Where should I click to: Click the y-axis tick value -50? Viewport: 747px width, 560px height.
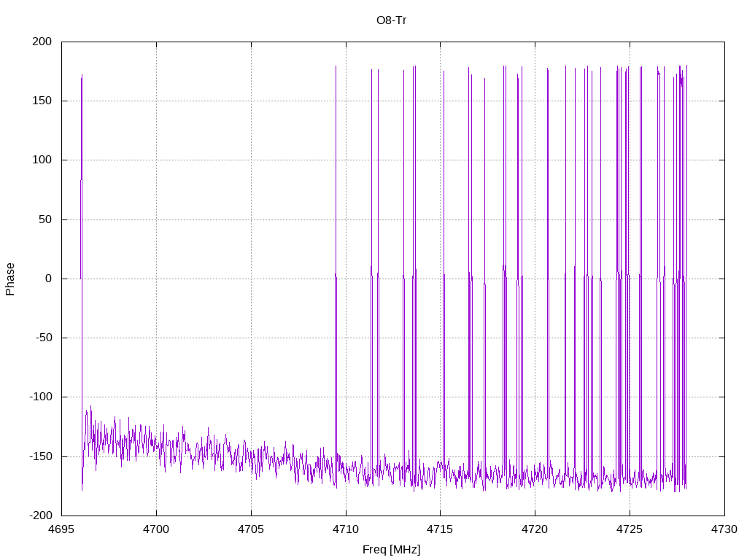(43, 338)
